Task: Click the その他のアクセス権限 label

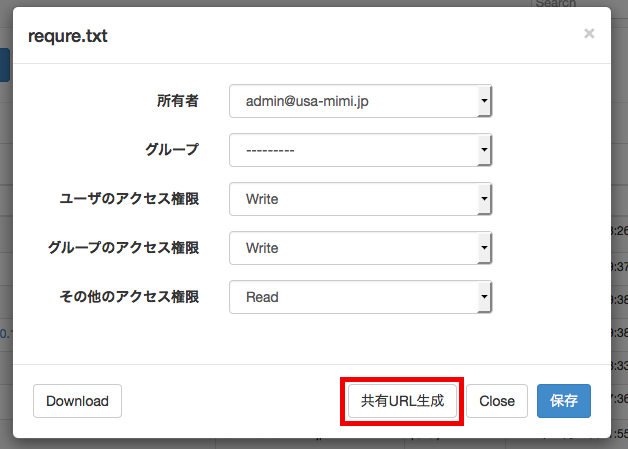Action: [x=129, y=297]
